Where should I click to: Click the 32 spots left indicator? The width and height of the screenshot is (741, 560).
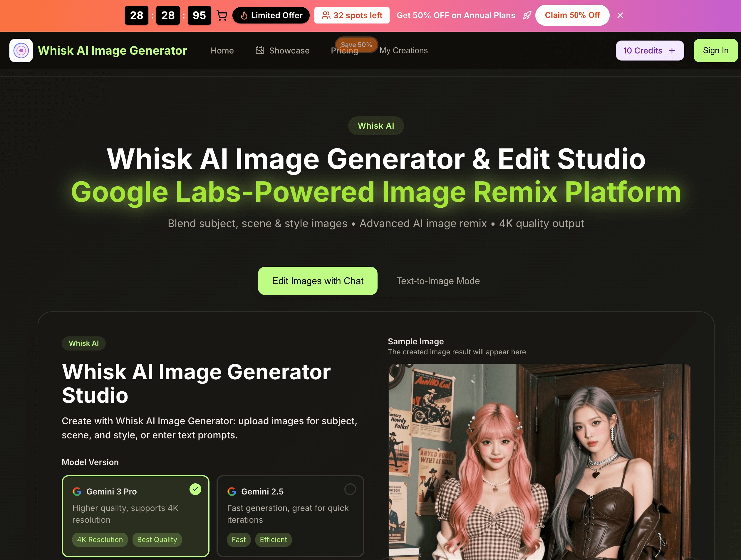click(x=351, y=15)
